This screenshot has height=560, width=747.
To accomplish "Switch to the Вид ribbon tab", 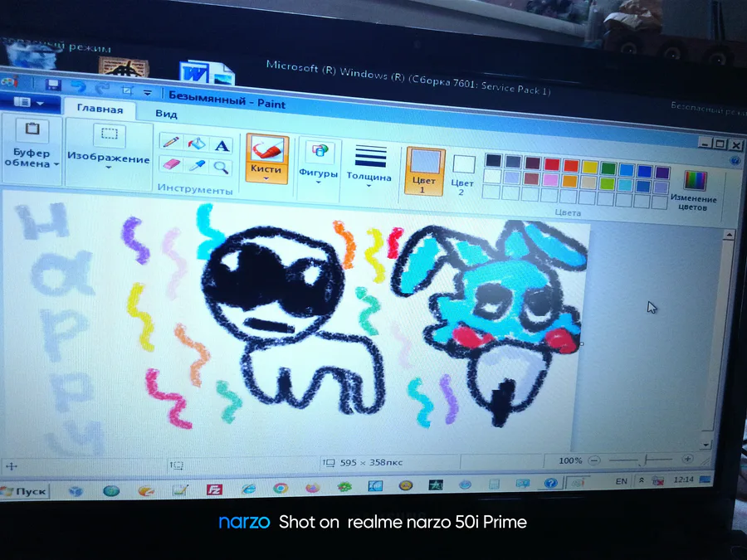I will click(x=166, y=114).
